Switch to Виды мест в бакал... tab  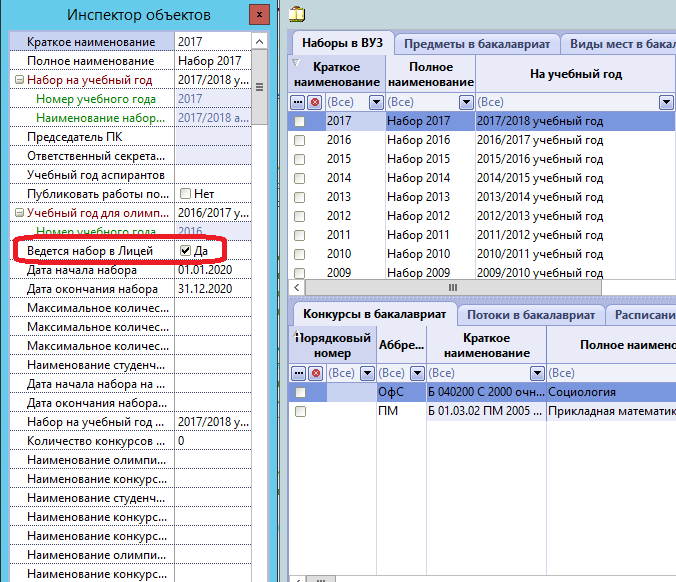(x=619, y=44)
